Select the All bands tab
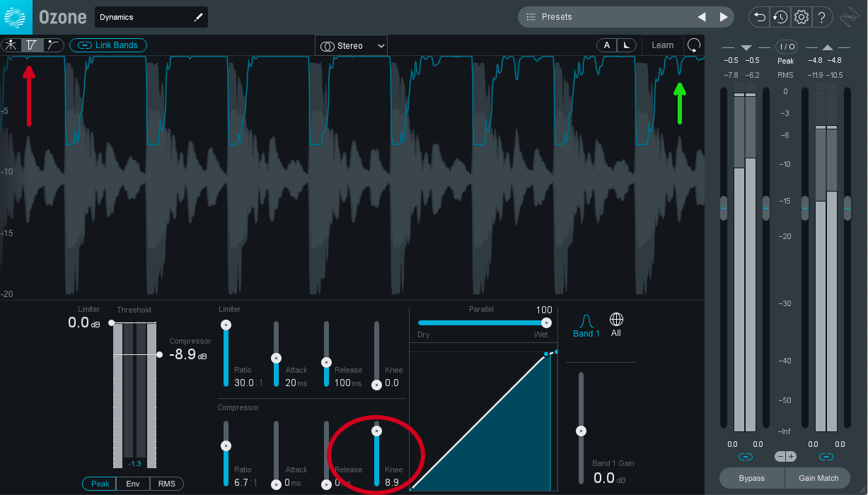Image resolution: width=868 pixels, height=495 pixels. [x=616, y=326]
